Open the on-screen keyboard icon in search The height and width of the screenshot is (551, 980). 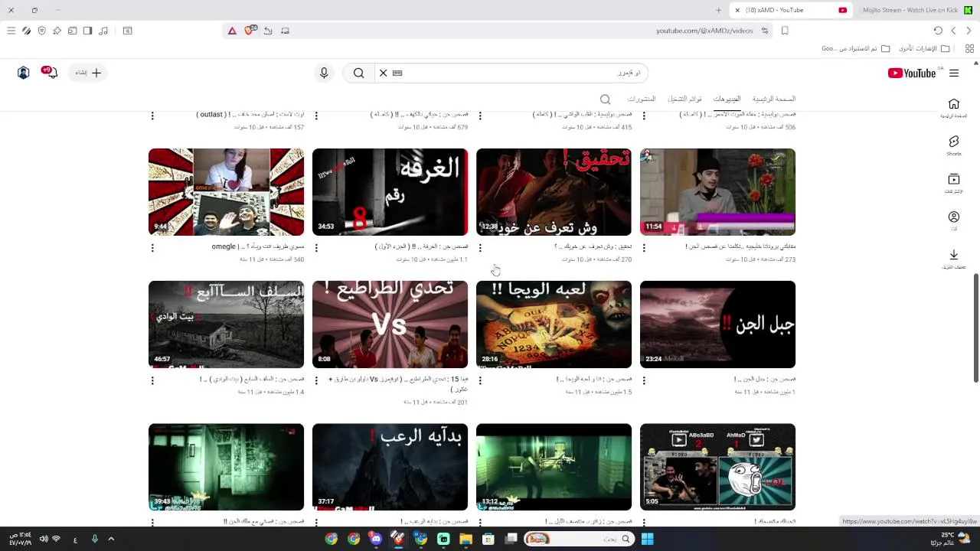pyautogui.click(x=397, y=73)
